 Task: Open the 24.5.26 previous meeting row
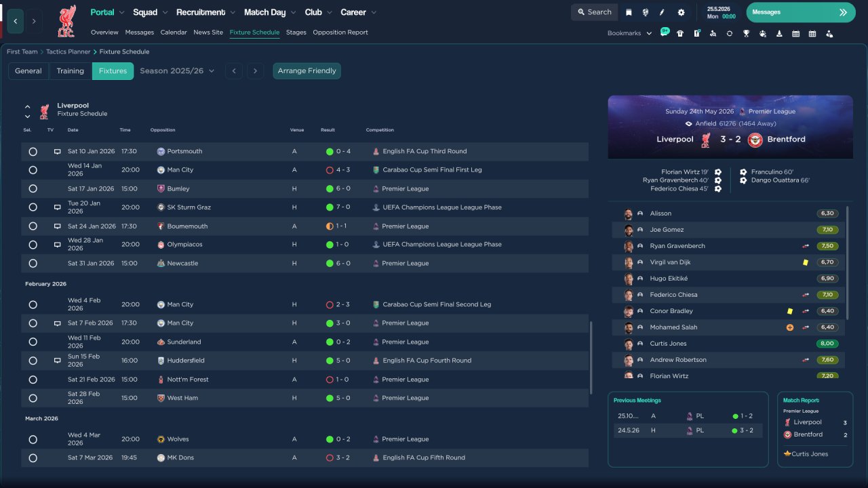pyautogui.click(x=688, y=430)
